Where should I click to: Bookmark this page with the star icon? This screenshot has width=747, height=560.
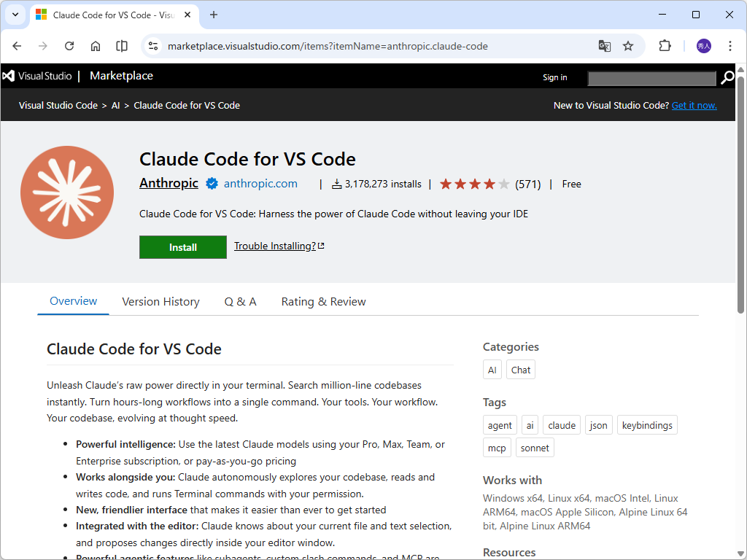pyautogui.click(x=628, y=45)
